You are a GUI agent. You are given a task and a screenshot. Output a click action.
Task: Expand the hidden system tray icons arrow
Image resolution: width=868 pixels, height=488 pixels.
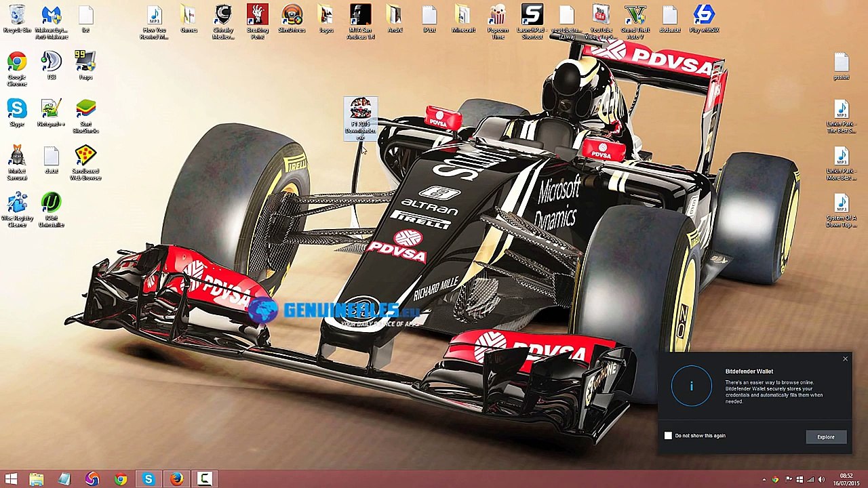pos(764,480)
